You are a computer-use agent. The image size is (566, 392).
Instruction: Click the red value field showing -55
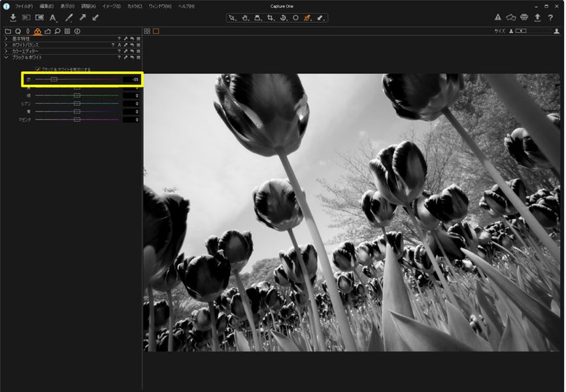click(131, 80)
